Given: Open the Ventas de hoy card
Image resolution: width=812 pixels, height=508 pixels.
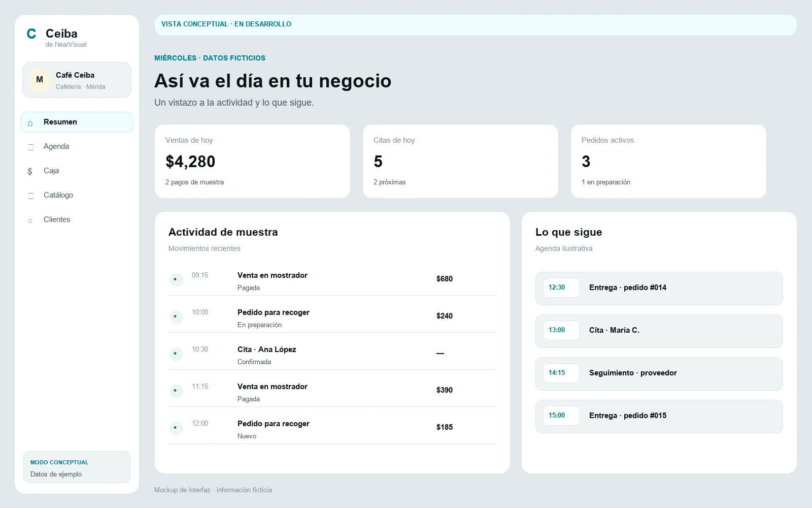Looking at the screenshot, I should click(x=252, y=161).
